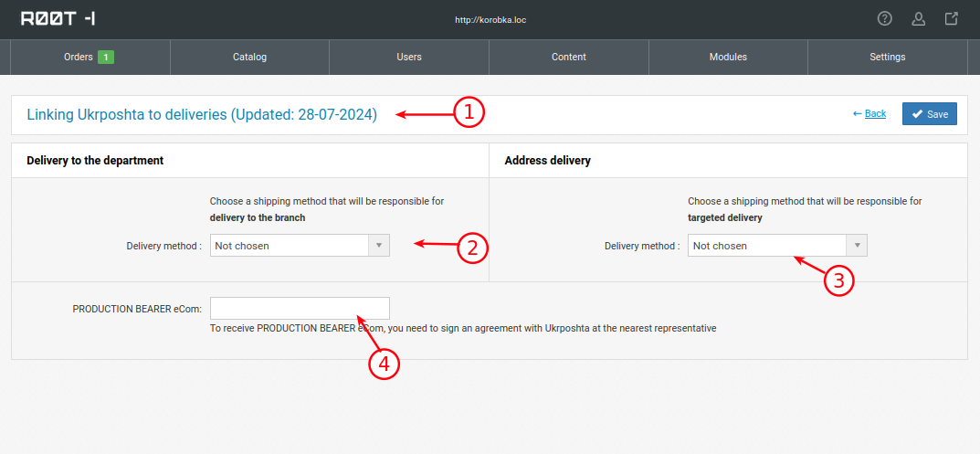Screen dimensions: 980x454
Task: Focus the PRODUCTION BEARER eCom input field
Action: [x=300, y=308]
